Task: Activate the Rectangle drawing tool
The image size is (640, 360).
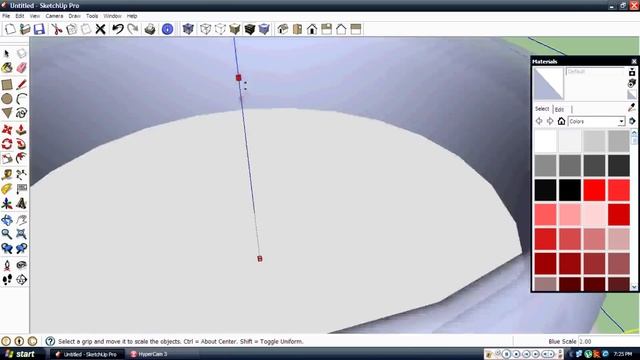Action: (x=7, y=84)
